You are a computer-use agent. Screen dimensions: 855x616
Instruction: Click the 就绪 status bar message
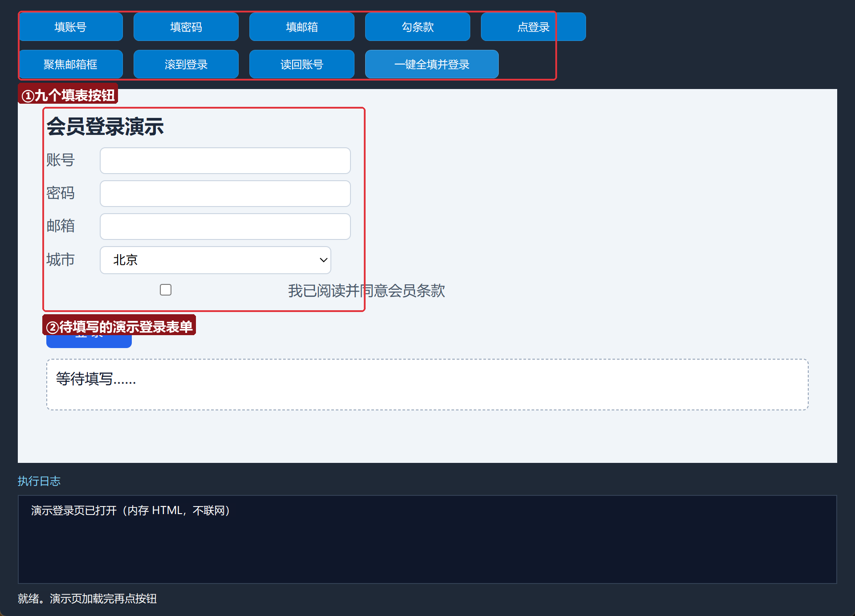[87, 599]
